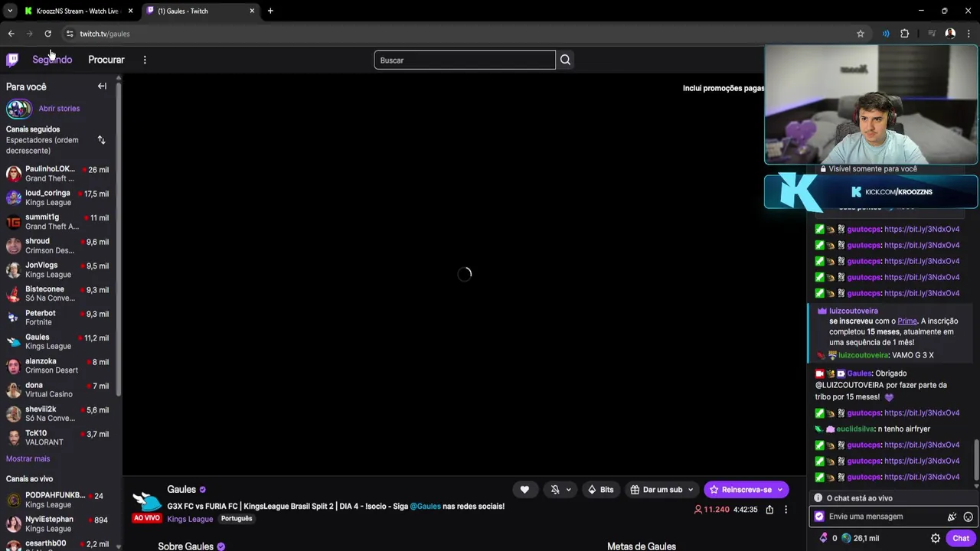980x551 pixels.
Task: Open shroud channel in sidebar
Action: point(60,246)
